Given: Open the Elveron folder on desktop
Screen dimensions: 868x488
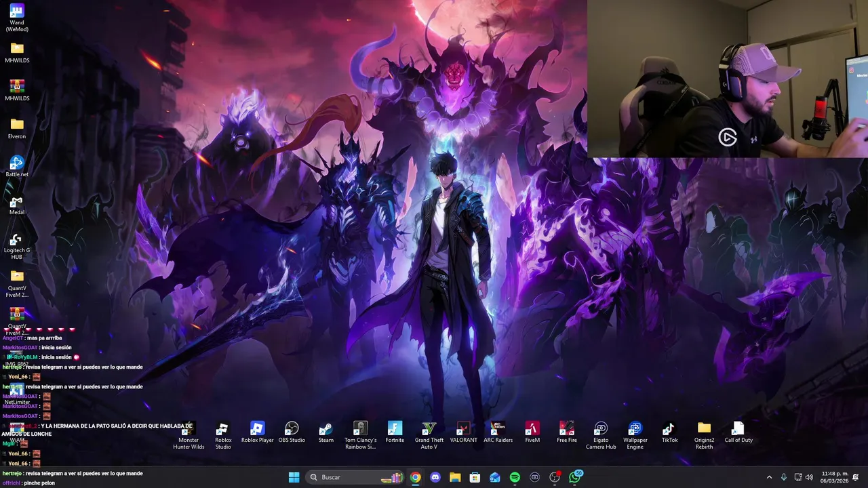Looking at the screenshot, I should pos(17,128).
